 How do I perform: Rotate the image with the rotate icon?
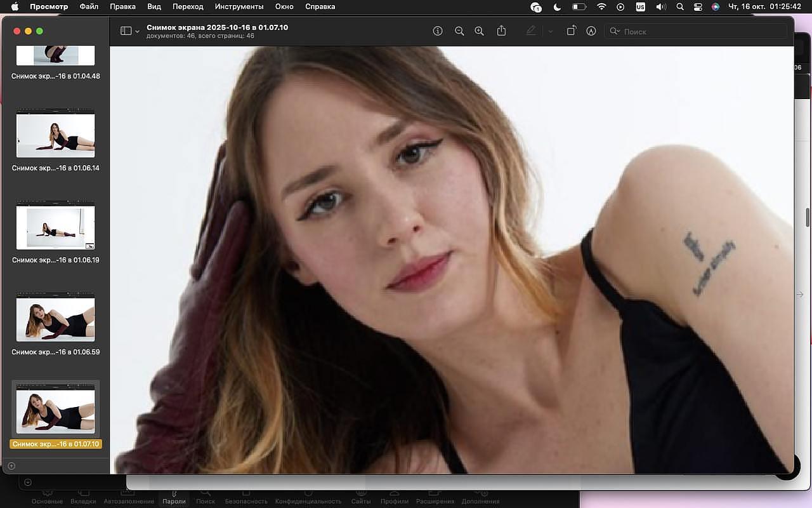point(571,31)
